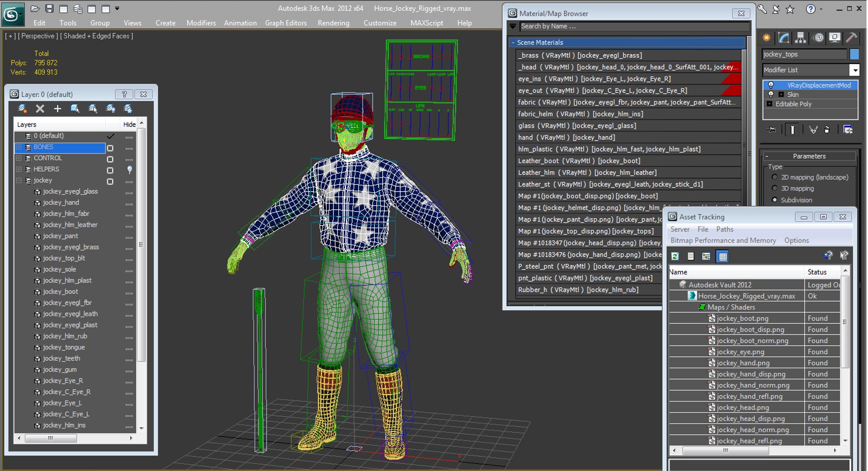Click Freeze/Unfreeze All Layers snowflake icon

pyautogui.click(x=128, y=108)
